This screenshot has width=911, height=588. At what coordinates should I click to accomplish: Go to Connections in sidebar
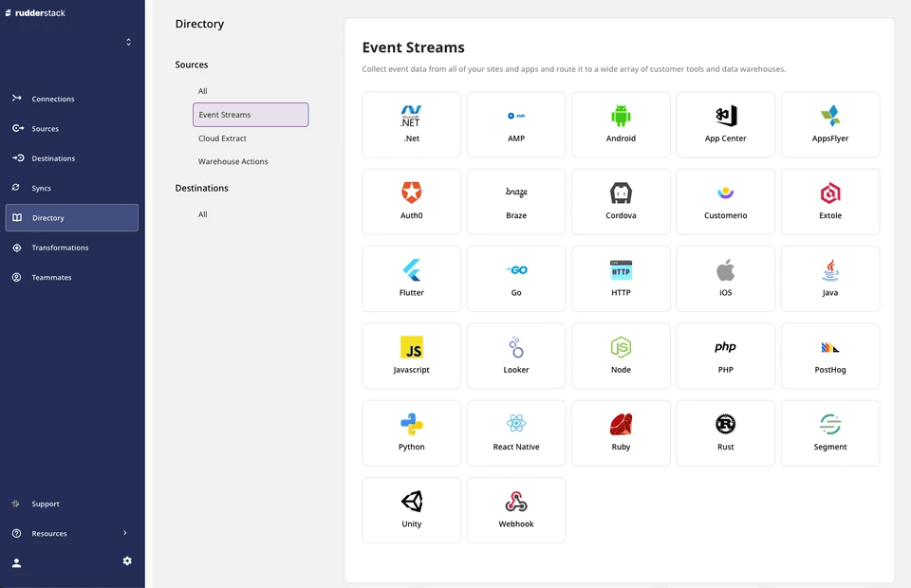(53, 99)
